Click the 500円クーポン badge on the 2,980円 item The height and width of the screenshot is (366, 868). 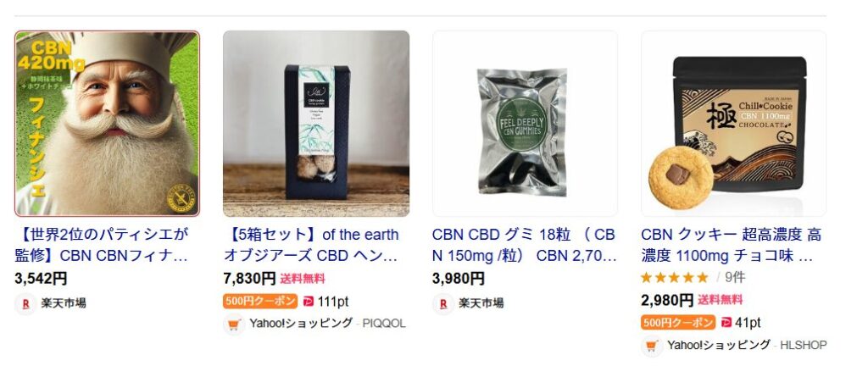[678, 322]
